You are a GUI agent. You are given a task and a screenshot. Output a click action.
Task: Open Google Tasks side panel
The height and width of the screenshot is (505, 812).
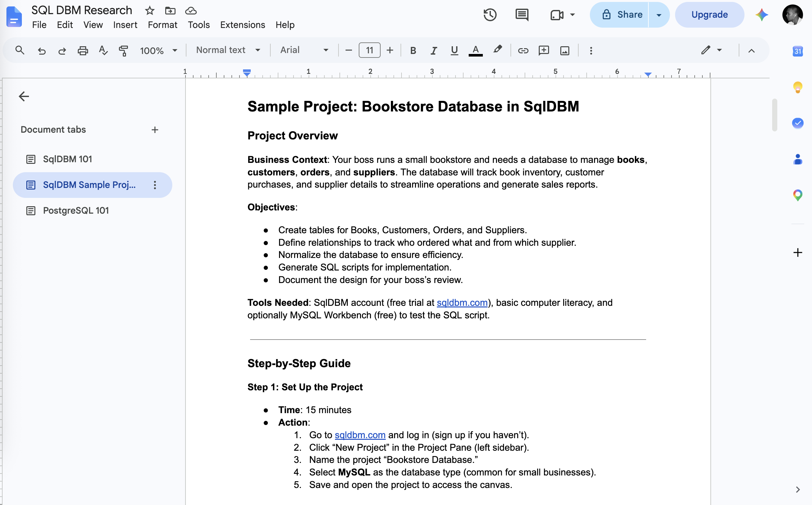[798, 123]
